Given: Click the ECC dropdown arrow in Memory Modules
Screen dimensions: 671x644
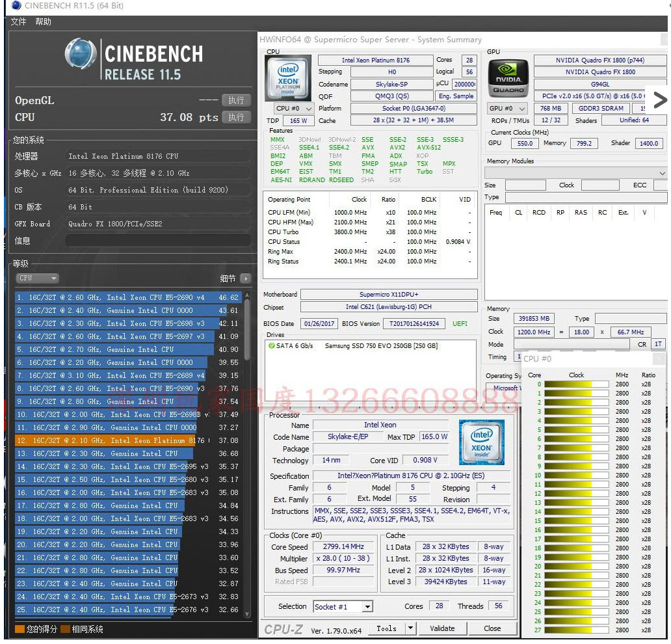Looking at the screenshot, I should pos(663,173).
